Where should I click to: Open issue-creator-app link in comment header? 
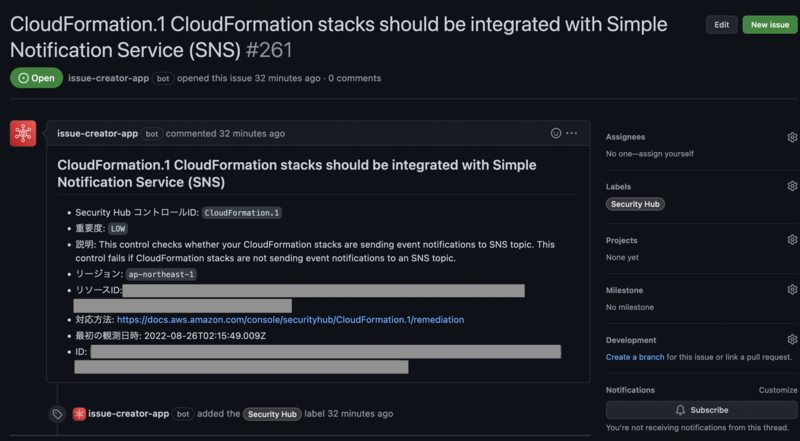(x=97, y=134)
